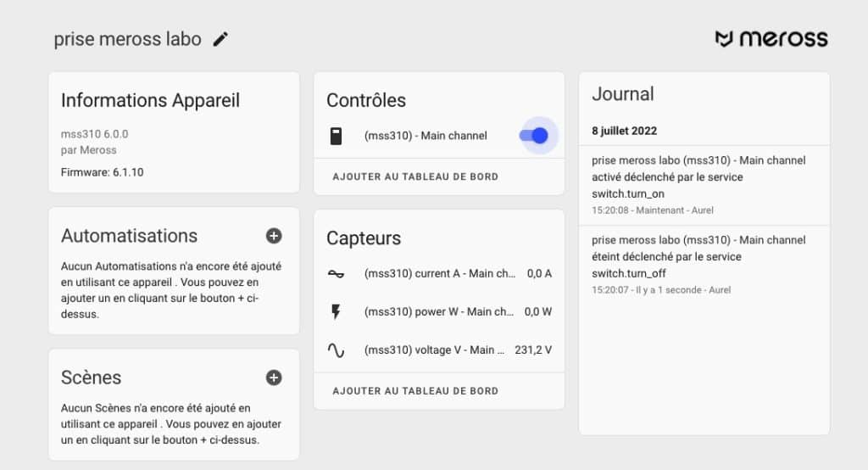Open the switch.turn_on journal entry

[x=704, y=185]
